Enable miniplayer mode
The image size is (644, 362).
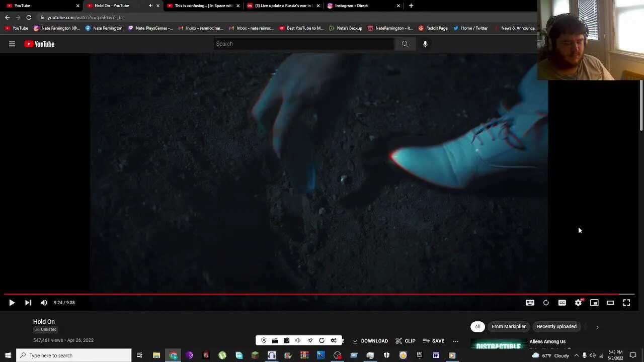pyautogui.click(x=594, y=303)
